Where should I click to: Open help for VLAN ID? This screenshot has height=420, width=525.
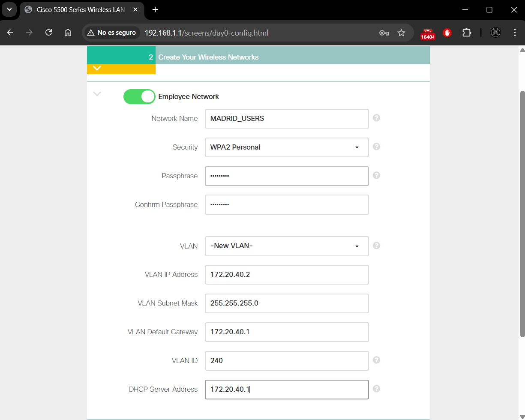(x=376, y=360)
